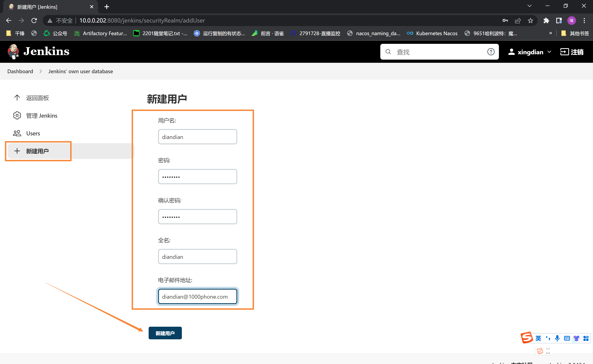Image resolution: width=593 pixels, height=364 pixels.
Task: Click the people icon beside Users
Action: pos(17,133)
